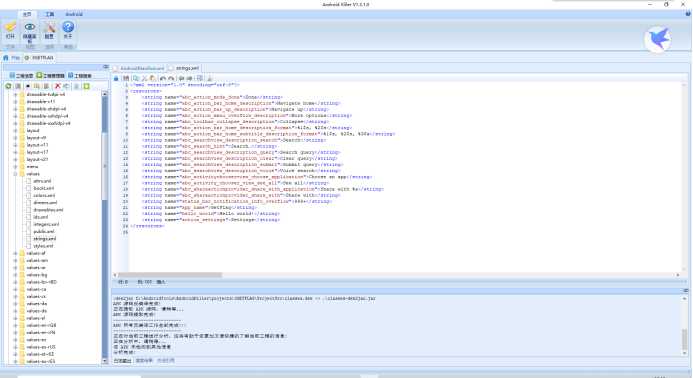Select the project manager panel tab
The image size is (693, 378).
click(x=50, y=76)
